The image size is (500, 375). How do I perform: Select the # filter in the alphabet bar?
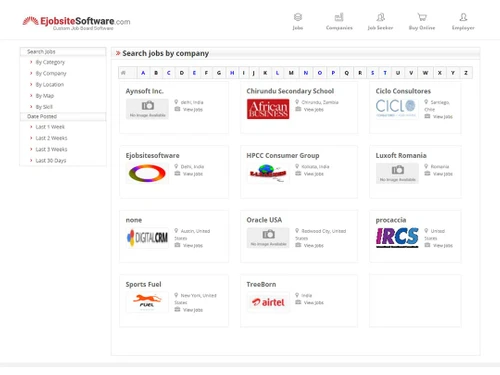[x=123, y=73]
